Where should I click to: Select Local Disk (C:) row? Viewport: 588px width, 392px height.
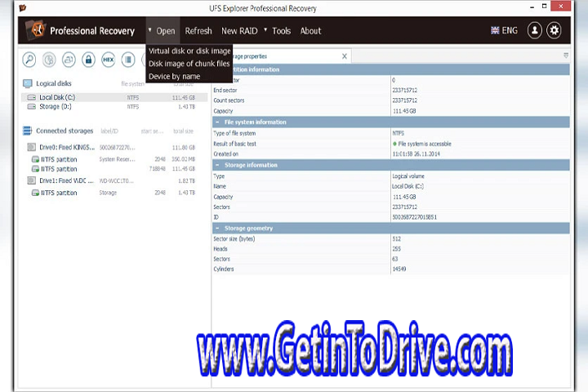tap(114, 97)
